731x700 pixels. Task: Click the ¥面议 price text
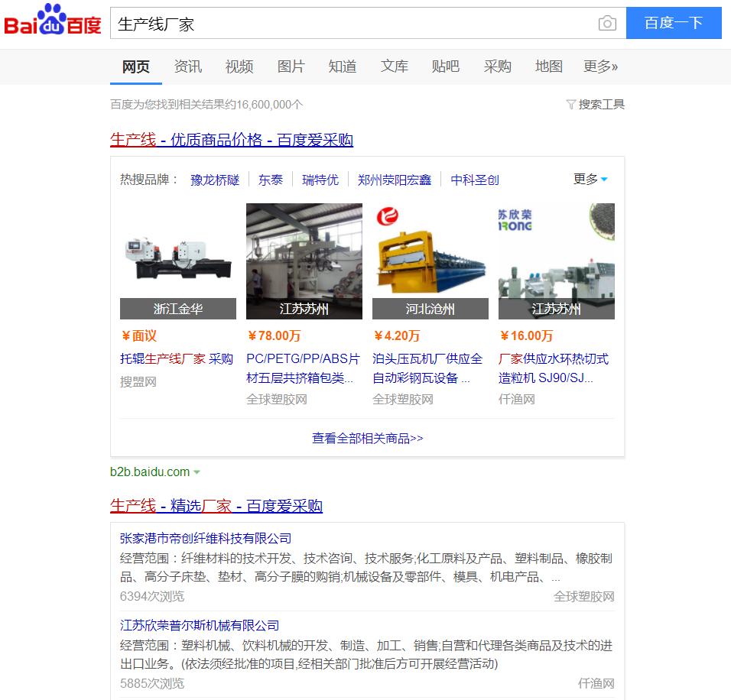139,336
